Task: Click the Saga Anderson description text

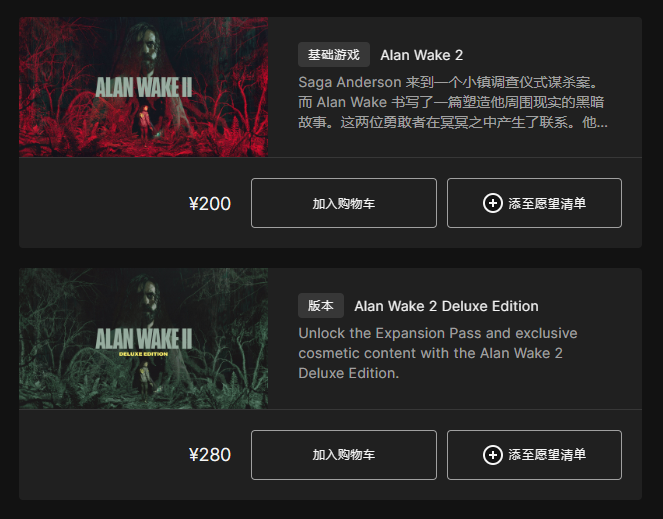Action: 453,102
